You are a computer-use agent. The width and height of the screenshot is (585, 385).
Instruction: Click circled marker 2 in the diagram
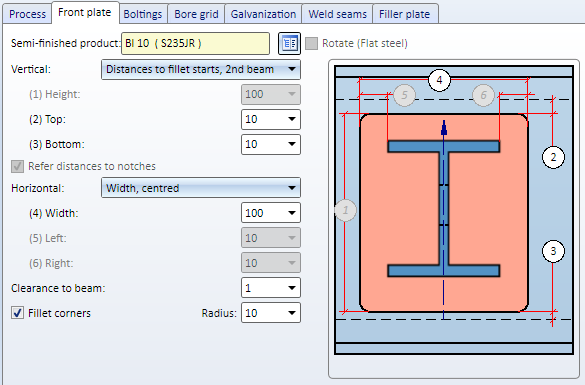pyautogui.click(x=553, y=157)
